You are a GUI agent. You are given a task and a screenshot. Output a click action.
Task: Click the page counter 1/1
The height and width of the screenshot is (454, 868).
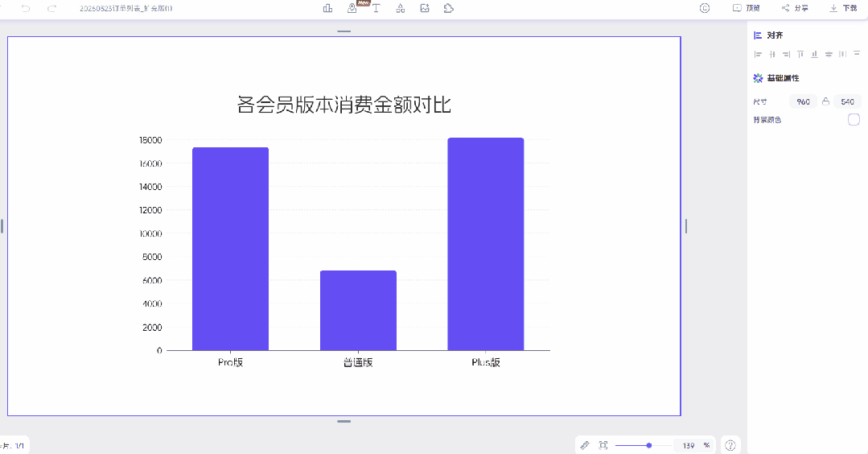pos(19,446)
